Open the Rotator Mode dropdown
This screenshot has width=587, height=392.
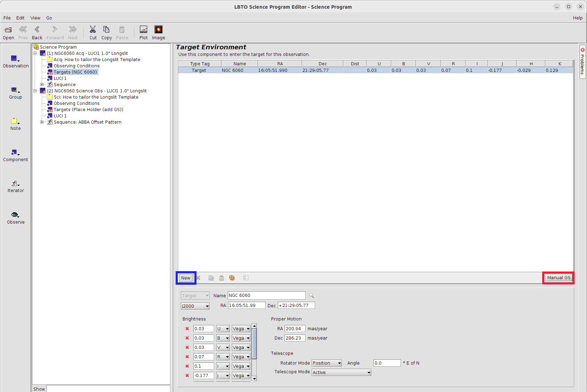pos(327,363)
